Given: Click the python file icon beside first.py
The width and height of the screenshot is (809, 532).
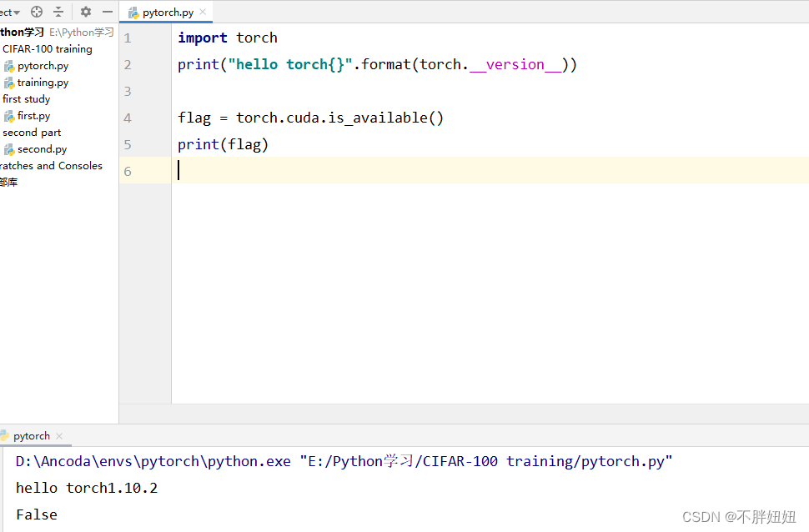Looking at the screenshot, I should pyautogui.click(x=9, y=116).
